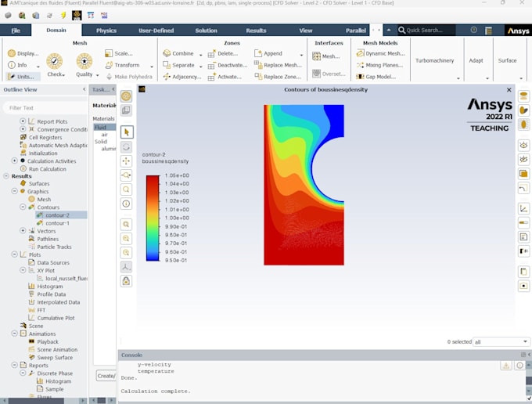Viewport: 532px width, 404px height.
Task: Click Deactivate zones
Action: 228,65
